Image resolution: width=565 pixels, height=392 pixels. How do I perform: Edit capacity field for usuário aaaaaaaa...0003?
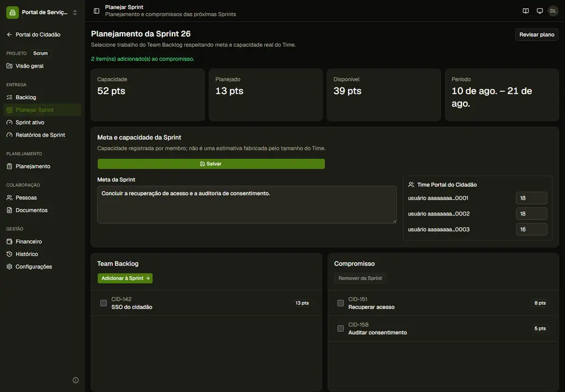pos(531,229)
